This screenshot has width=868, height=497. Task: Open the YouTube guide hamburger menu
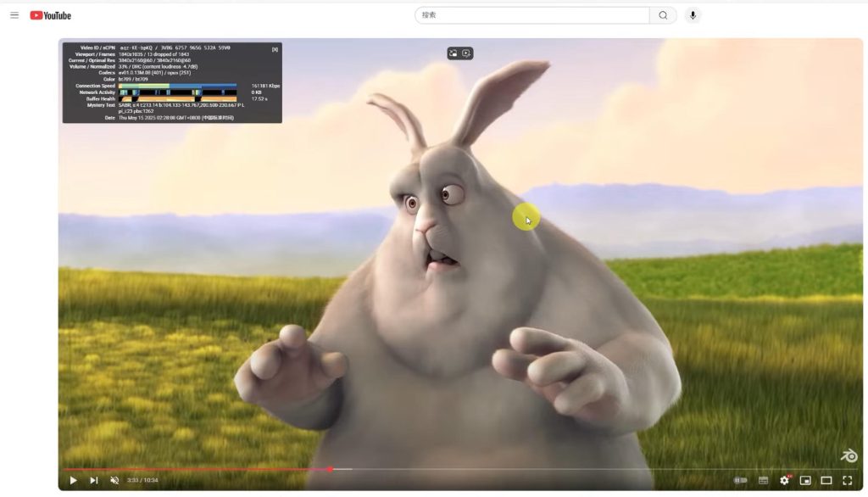coord(14,15)
